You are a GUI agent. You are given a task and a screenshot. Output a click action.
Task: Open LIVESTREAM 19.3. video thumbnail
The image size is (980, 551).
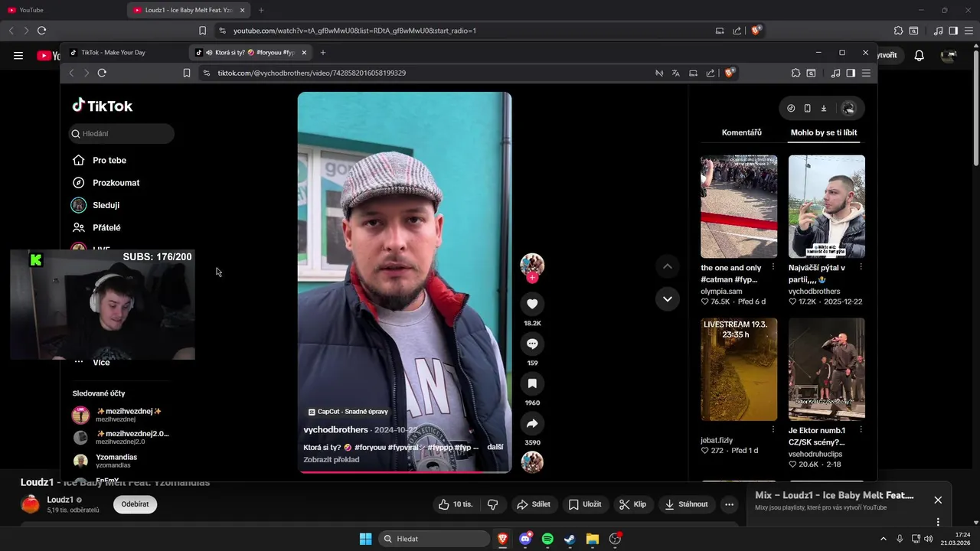[x=739, y=369]
